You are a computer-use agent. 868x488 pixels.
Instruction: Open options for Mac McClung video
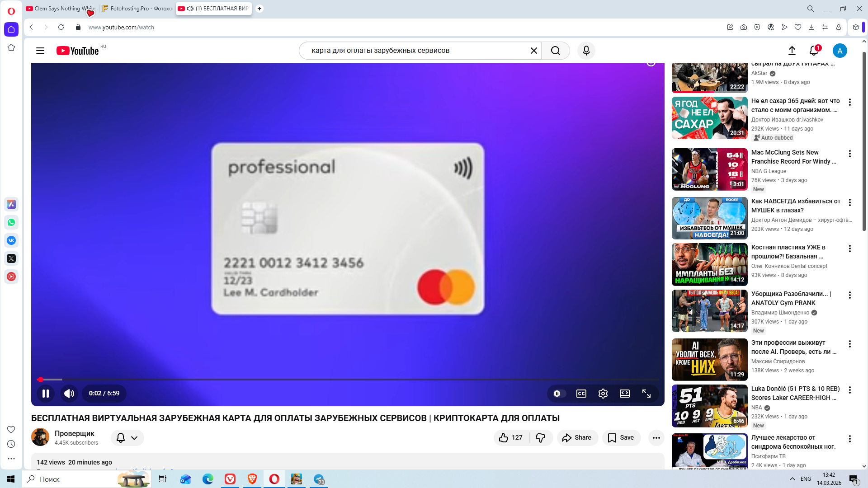[850, 154]
